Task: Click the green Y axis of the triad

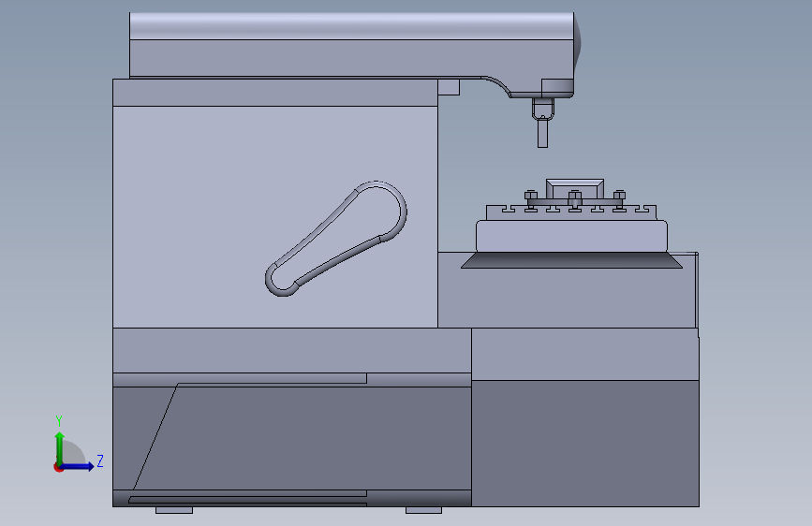Action: pos(60,448)
